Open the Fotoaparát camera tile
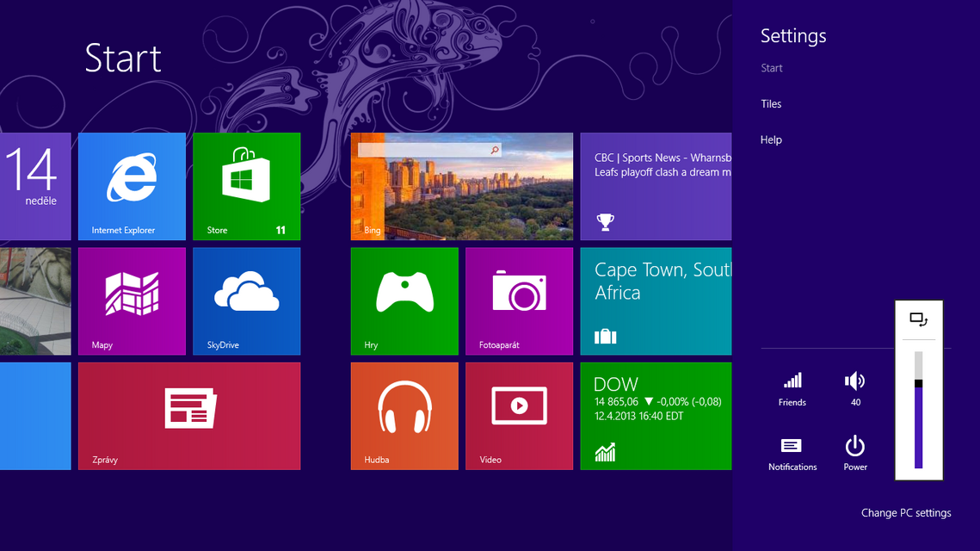The image size is (980, 551). click(x=519, y=300)
